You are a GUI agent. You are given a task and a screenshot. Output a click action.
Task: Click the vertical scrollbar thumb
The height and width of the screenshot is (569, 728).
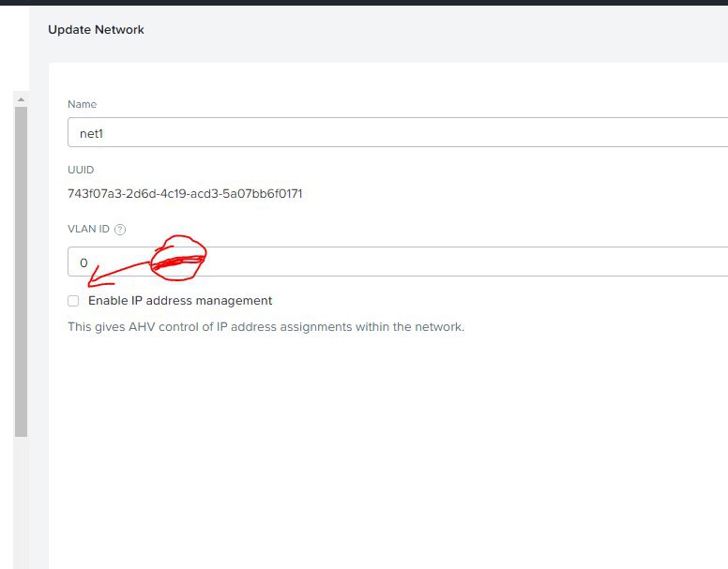click(21, 272)
